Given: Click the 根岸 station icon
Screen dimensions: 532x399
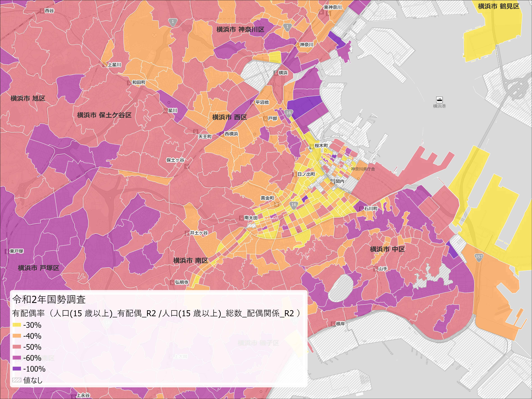Looking at the screenshot, I should click(x=333, y=324).
